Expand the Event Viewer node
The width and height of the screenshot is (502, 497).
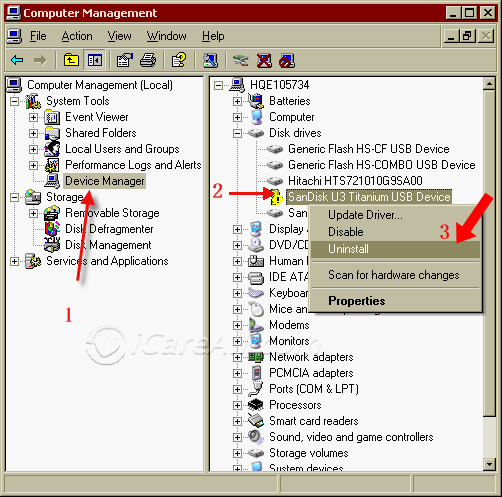click(x=33, y=117)
